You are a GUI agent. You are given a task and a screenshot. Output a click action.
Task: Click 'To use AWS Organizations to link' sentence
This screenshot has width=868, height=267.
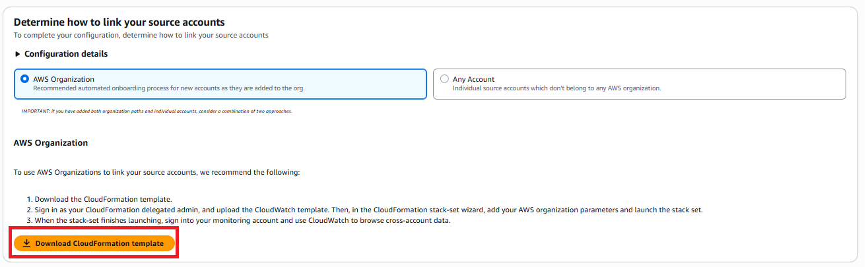click(x=157, y=172)
